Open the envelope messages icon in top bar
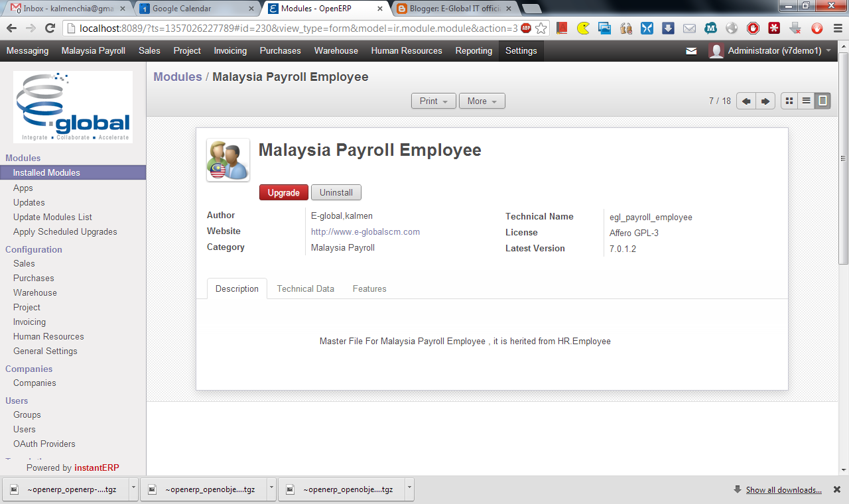The image size is (849, 504). [x=691, y=51]
